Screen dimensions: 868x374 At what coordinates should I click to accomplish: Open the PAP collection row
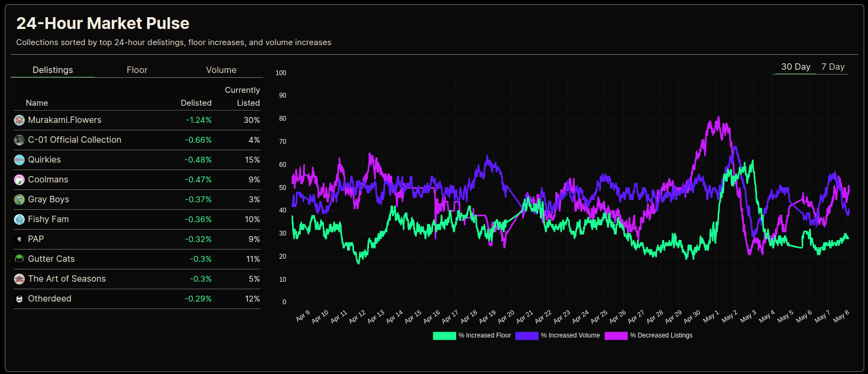(x=36, y=239)
